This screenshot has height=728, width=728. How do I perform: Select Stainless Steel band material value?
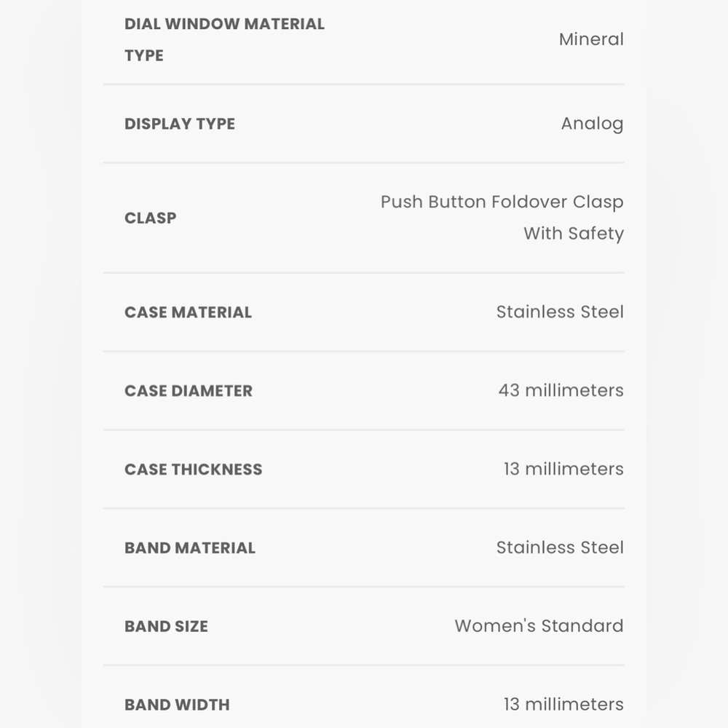click(x=560, y=547)
